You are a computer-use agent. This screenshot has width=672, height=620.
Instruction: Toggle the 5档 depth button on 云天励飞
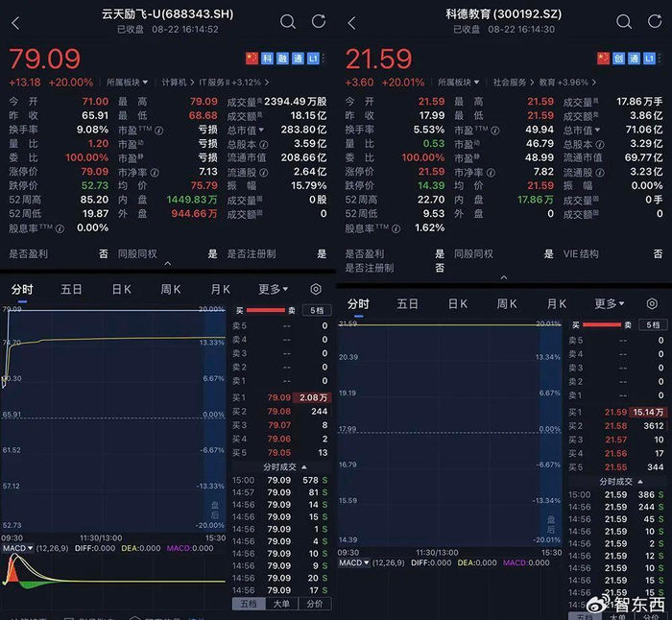pyautogui.click(x=317, y=310)
